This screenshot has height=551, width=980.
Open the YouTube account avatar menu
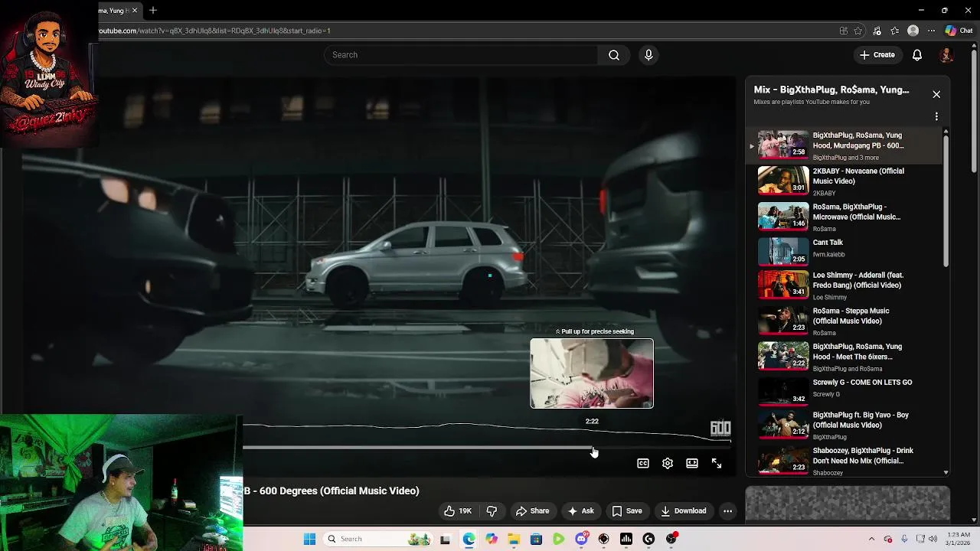(946, 55)
